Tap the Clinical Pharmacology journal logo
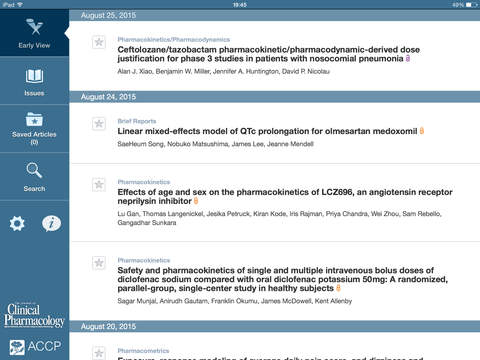 [34, 315]
